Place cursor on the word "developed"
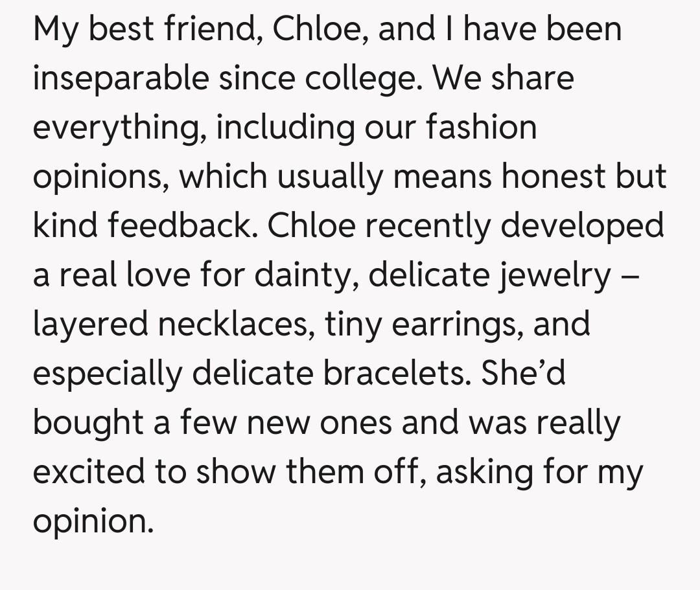700x590 pixels. click(582, 226)
